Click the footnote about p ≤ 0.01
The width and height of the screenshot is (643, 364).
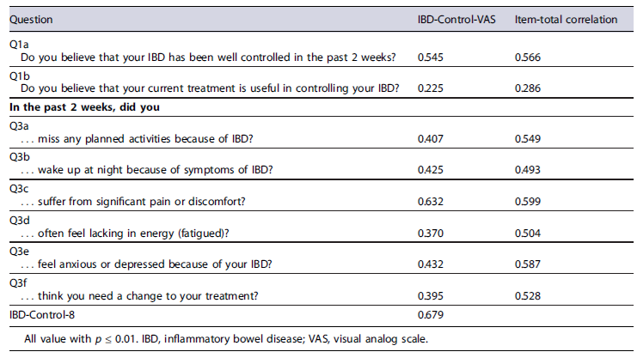[226, 338]
